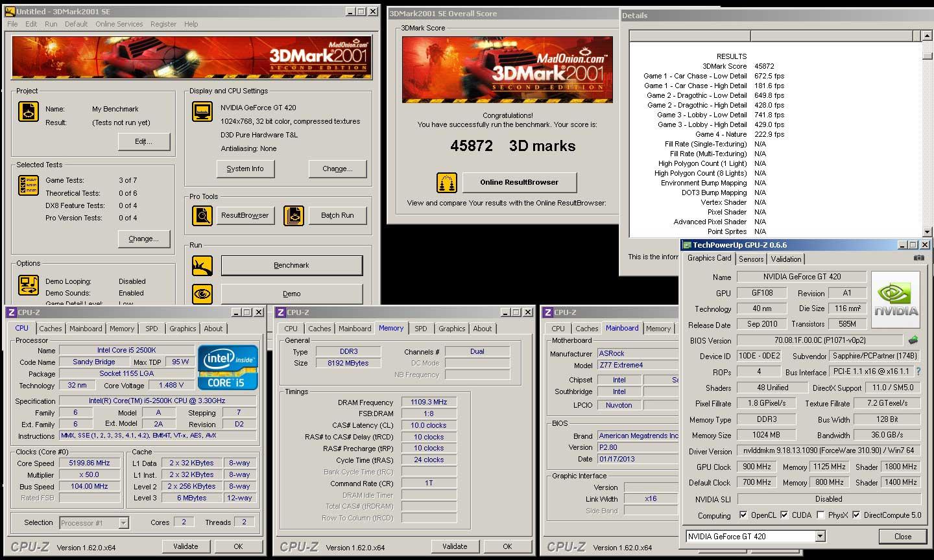Toggle the CUDA checkbox in GPU-Z
Viewport: 934px width, 560px height.
click(784, 515)
